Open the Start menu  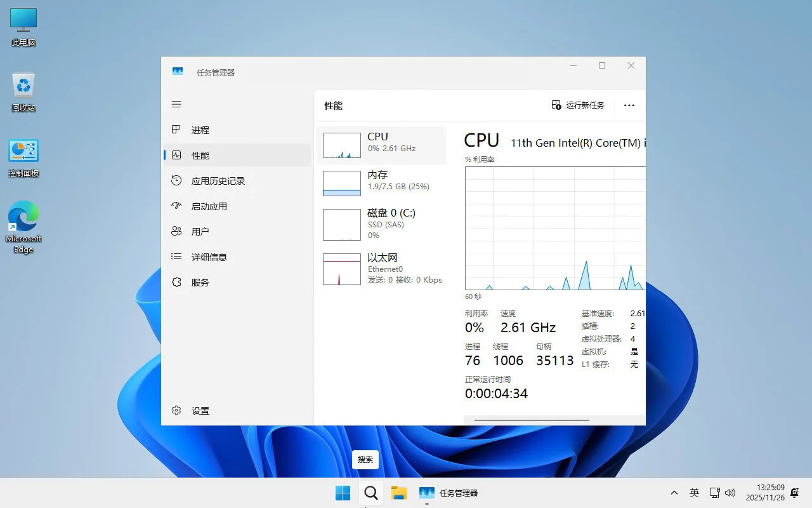pyautogui.click(x=343, y=492)
